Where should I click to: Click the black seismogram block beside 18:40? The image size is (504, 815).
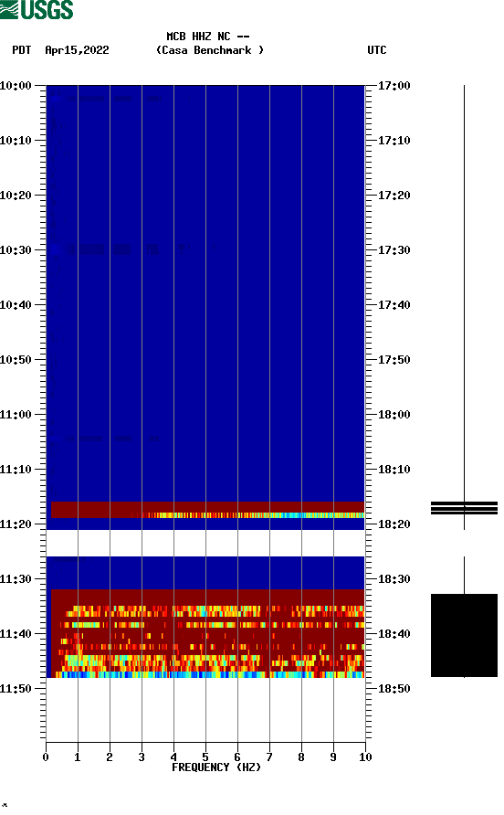pos(464,635)
